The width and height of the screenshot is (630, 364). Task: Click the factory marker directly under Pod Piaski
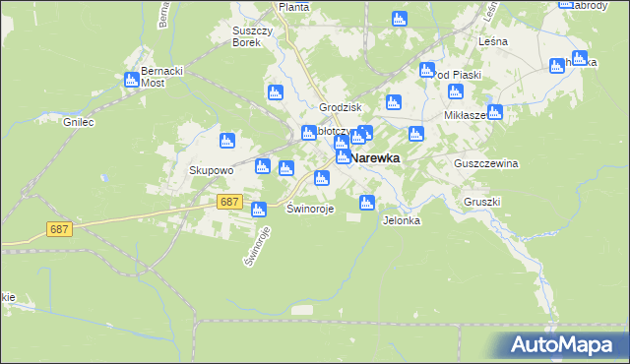[456, 91]
